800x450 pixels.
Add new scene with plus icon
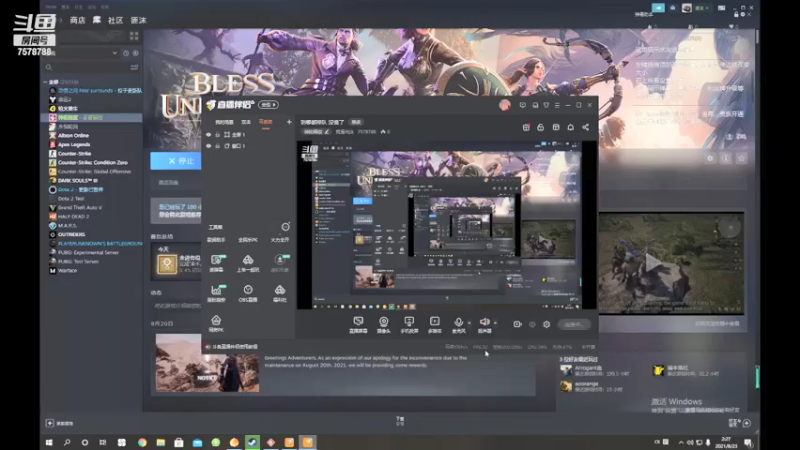point(289,122)
